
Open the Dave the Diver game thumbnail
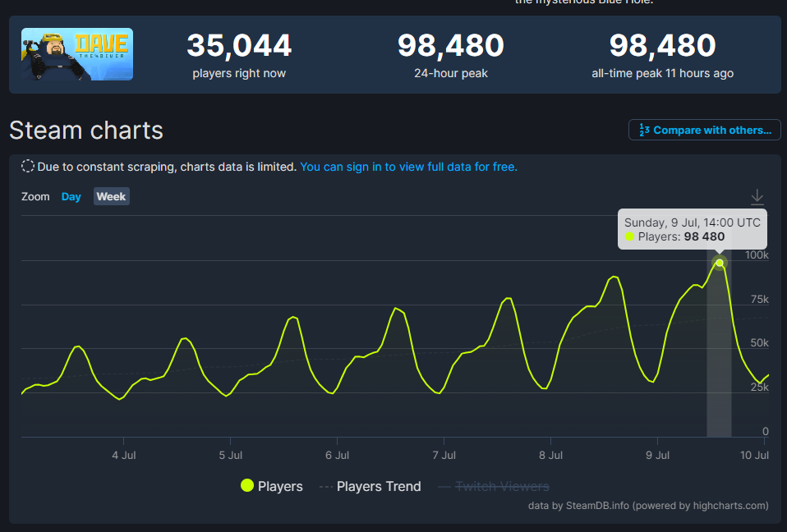[x=76, y=54]
